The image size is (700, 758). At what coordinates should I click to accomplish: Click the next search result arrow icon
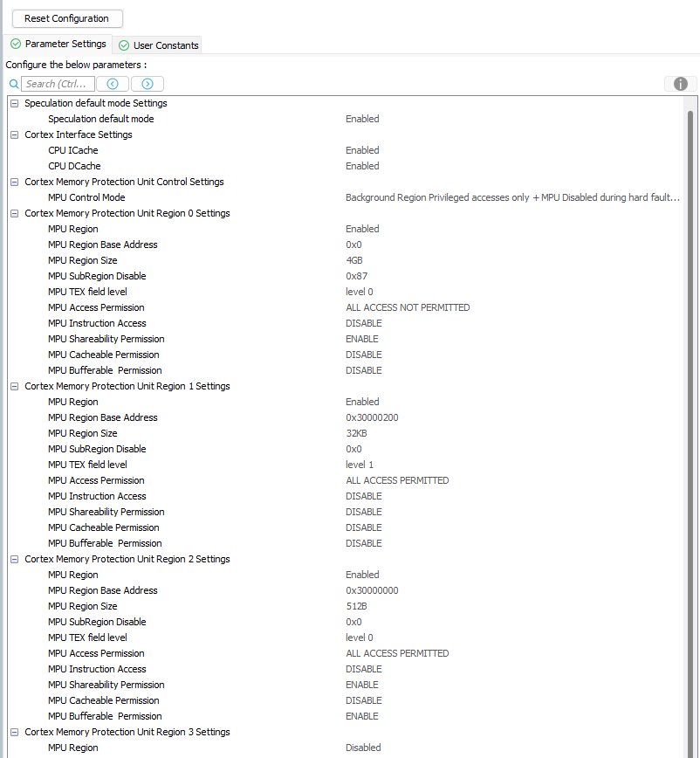pos(148,83)
